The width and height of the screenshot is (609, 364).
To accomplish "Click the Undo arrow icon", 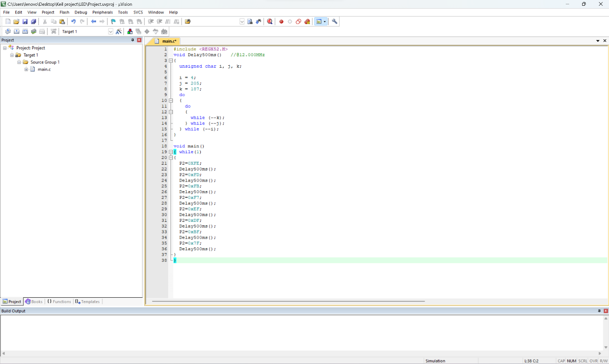I will [x=73, y=22].
